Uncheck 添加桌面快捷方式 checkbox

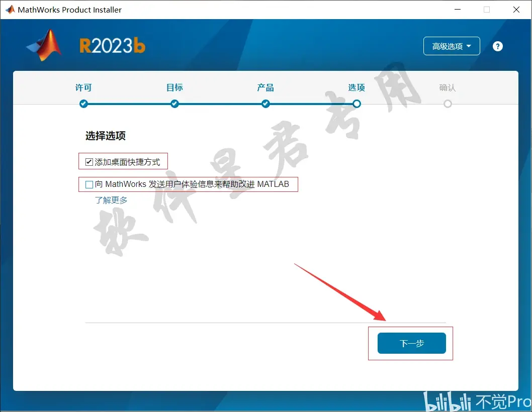click(x=89, y=162)
